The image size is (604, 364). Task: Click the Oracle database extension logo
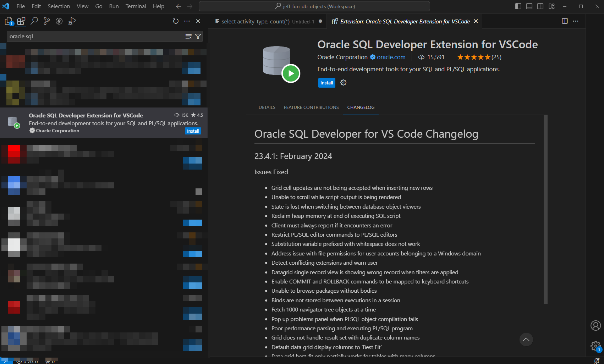tap(281, 64)
